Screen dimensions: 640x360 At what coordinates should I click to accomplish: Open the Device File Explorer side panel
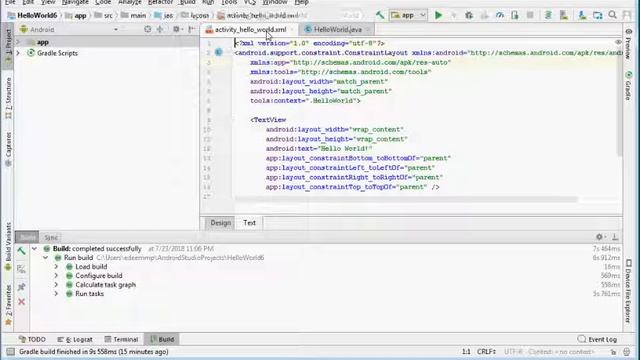pos(629,291)
